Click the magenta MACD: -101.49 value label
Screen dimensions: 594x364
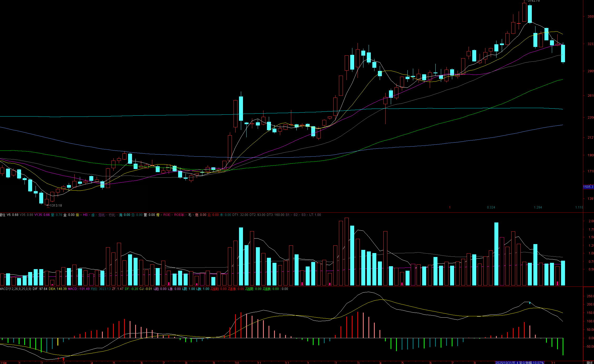click(x=79, y=289)
